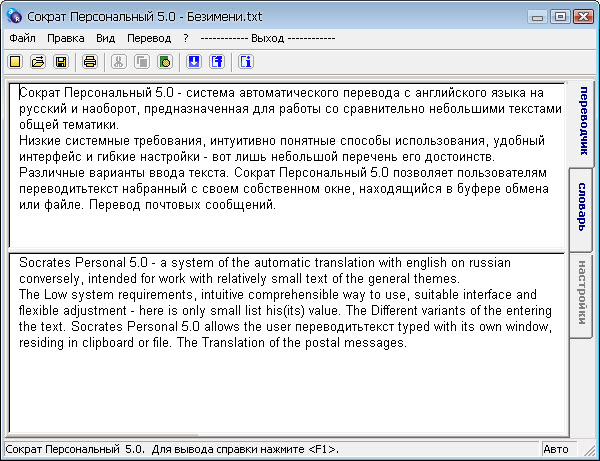Create a new document via toolbar icon
The height and width of the screenshot is (461, 600).
click(x=15, y=62)
